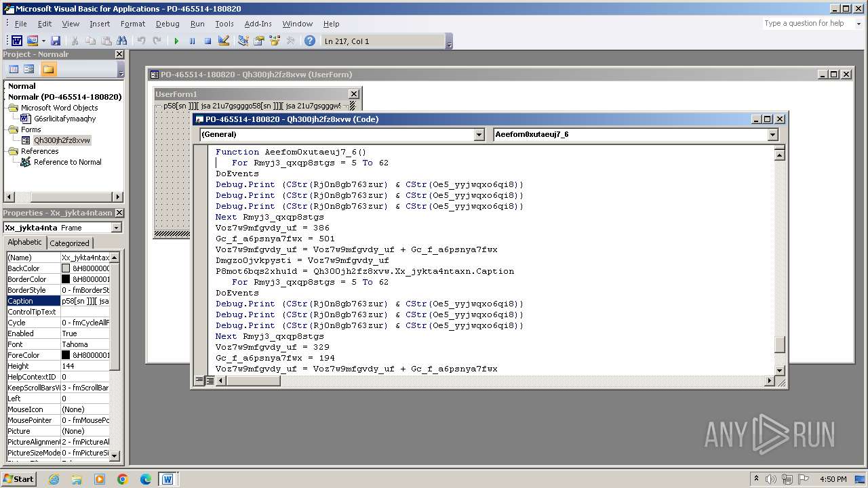The image size is (868, 488).
Task: Close the Properties pane
Action: click(x=119, y=213)
